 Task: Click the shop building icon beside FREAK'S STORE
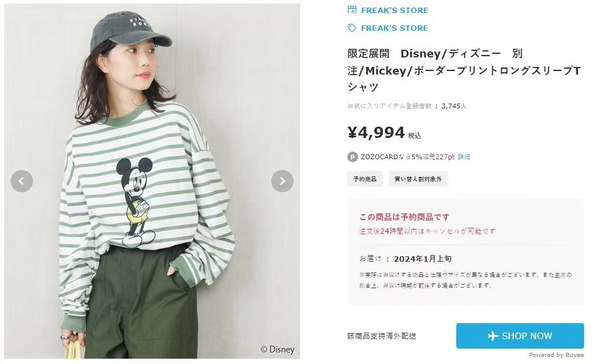point(352,10)
